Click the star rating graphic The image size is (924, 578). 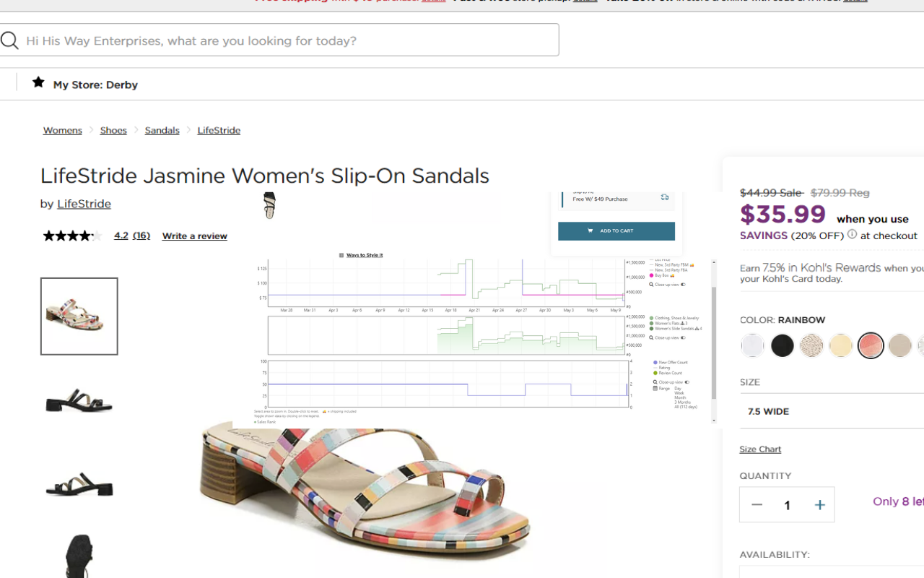pos(72,236)
